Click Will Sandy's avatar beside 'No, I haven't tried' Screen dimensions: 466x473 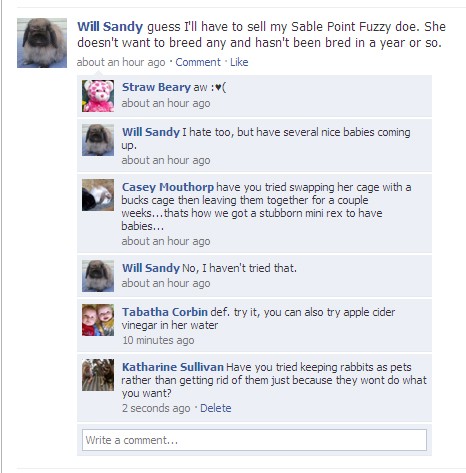pyautogui.click(x=98, y=276)
